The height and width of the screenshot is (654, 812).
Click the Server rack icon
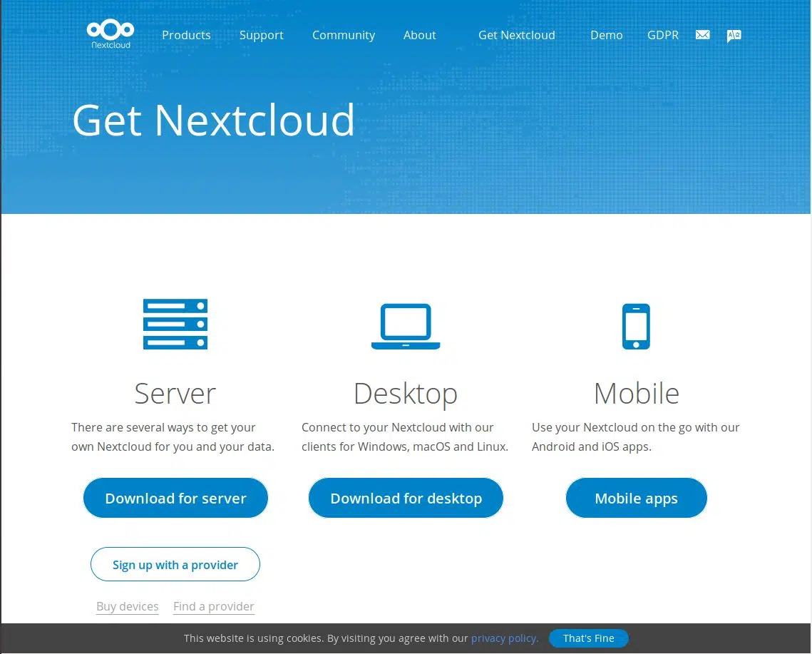[x=175, y=325]
